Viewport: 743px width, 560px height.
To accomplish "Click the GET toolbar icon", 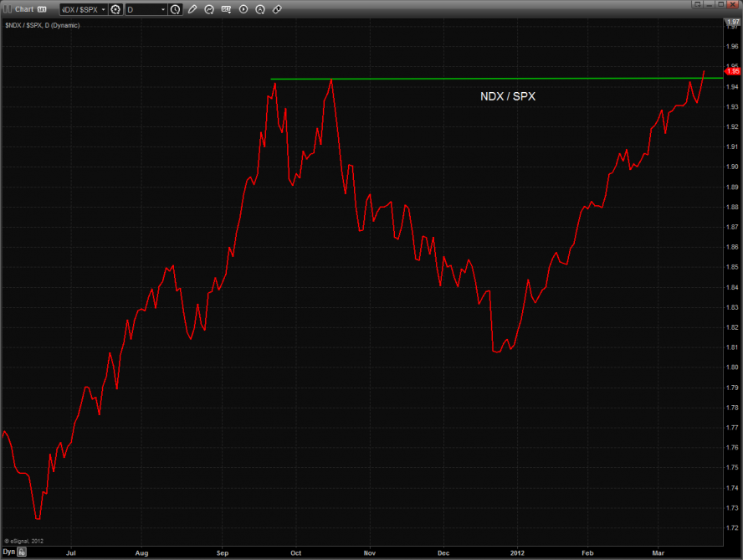I will pyautogui.click(x=226, y=9).
